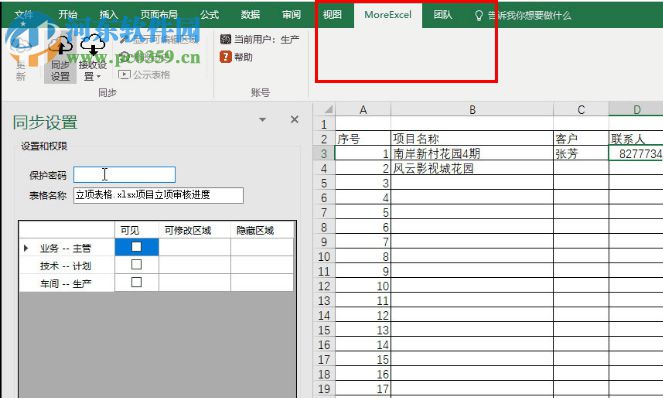Switch to the 数据 ribbon tab
Image resolution: width=663 pixels, height=398 pixels.
pyautogui.click(x=250, y=15)
